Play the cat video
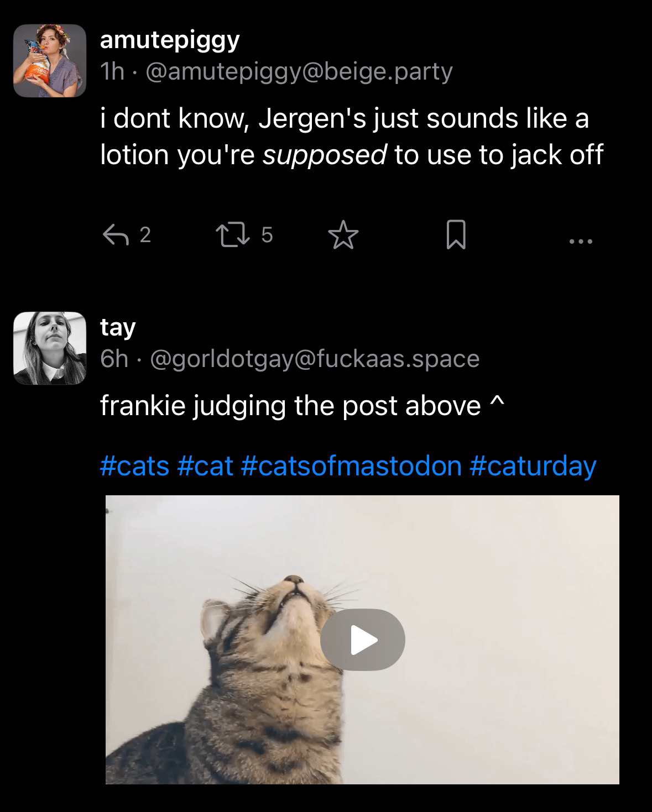The image size is (652, 812). [x=362, y=640]
